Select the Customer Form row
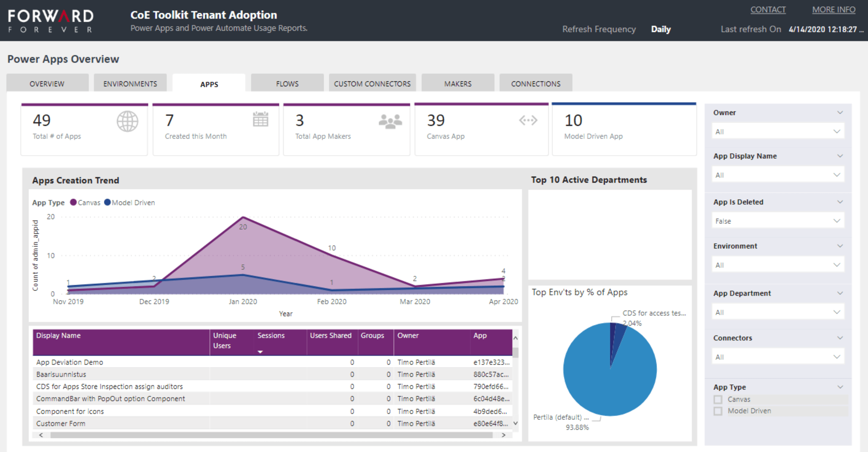Viewport: 868px width, 452px height. [x=273, y=423]
